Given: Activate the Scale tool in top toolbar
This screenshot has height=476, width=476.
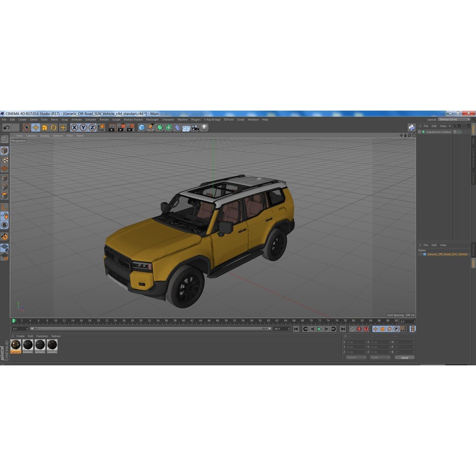Looking at the screenshot, I should point(45,128).
